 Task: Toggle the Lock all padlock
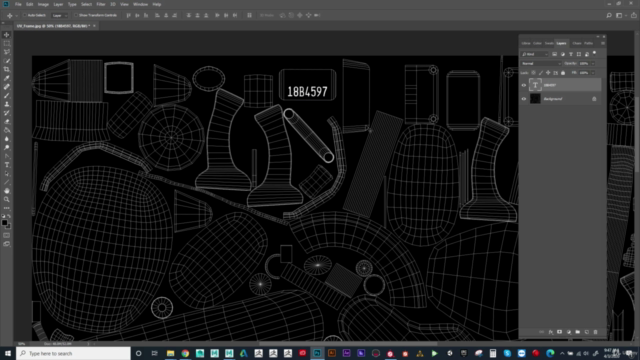(563, 73)
